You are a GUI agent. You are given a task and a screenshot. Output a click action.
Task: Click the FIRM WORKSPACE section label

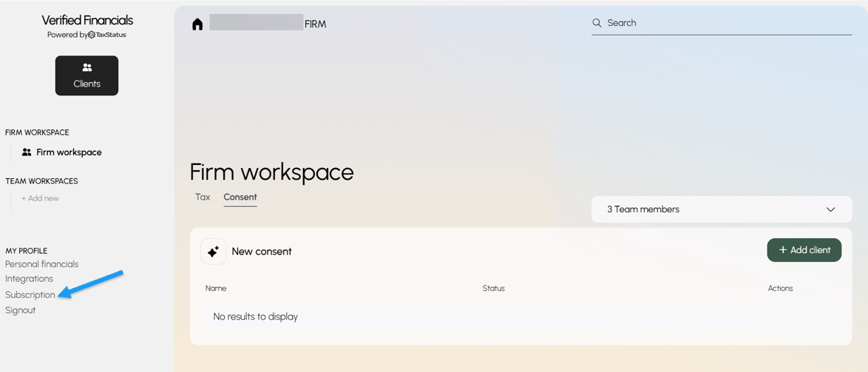pos(37,132)
